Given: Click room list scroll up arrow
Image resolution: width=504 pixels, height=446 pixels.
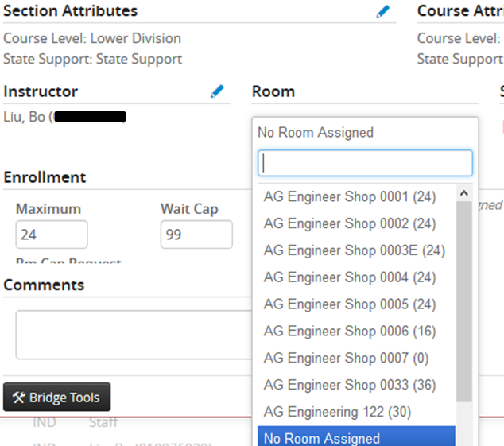Looking at the screenshot, I should point(463,193).
